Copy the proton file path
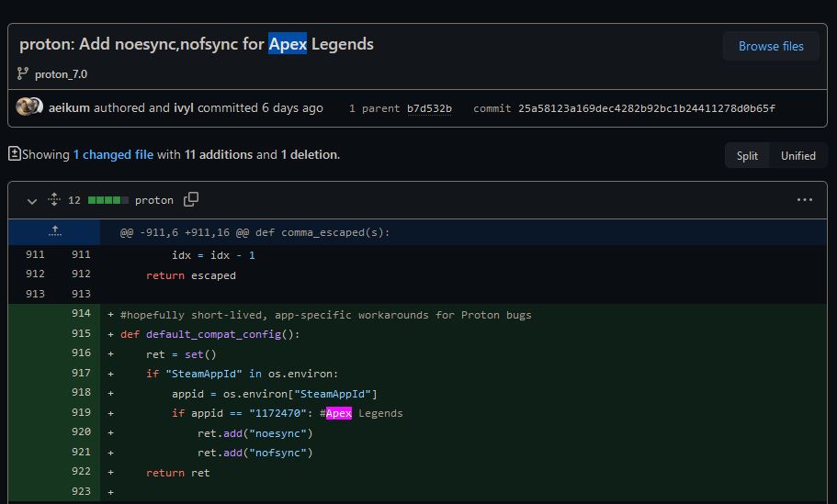Viewport: 837px width, 504px height. pyautogui.click(x=191, y=199)
